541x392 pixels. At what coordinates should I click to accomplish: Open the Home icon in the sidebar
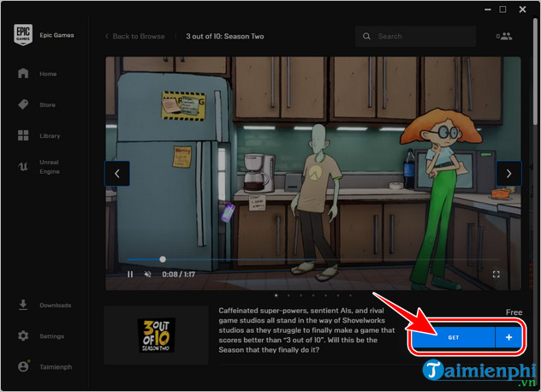click(x=23, y=74)
